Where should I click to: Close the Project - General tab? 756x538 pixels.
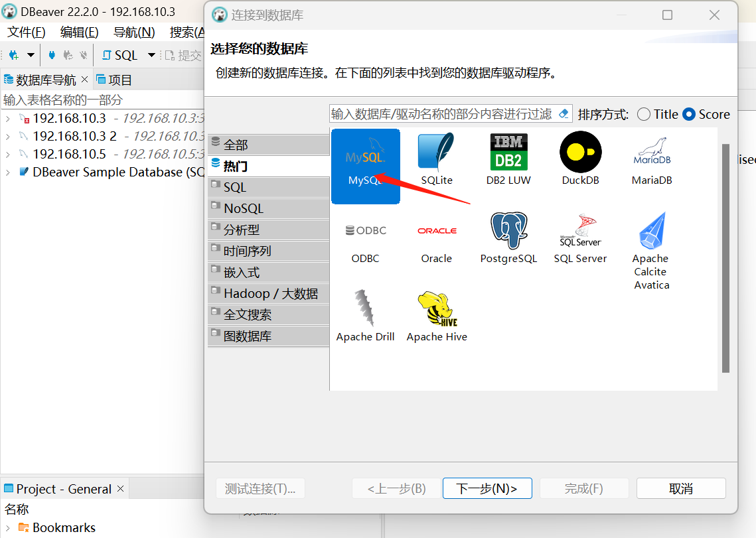coord(121,488)
